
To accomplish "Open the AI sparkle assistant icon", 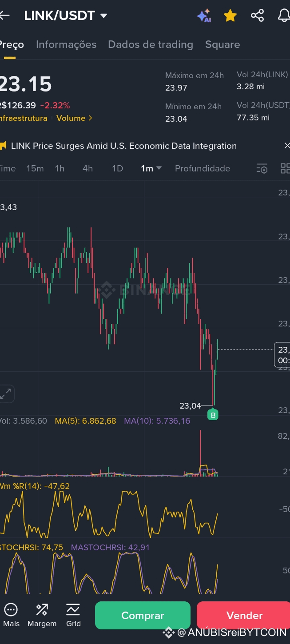I will point(204,16).
